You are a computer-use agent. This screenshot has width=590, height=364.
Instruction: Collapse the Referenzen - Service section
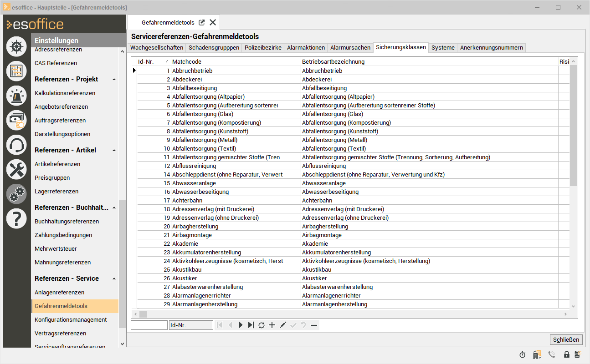[x=114, y=278]
